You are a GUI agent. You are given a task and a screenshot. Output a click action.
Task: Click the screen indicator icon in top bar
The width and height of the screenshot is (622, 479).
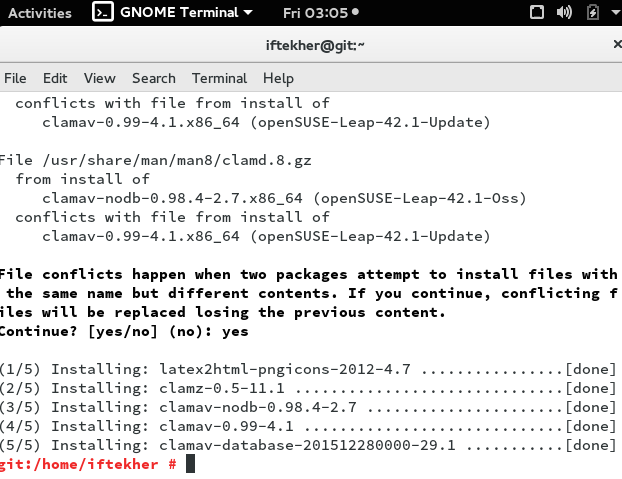coord(537,12)
